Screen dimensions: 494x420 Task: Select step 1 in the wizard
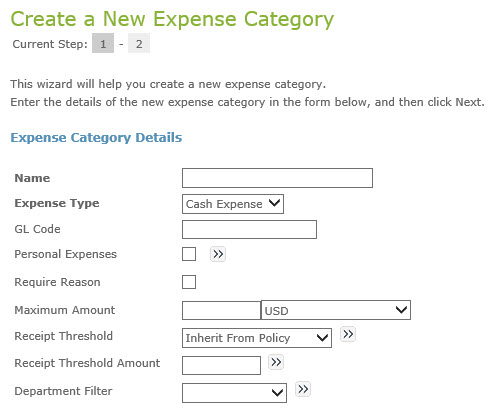click(x=103, y=43)
